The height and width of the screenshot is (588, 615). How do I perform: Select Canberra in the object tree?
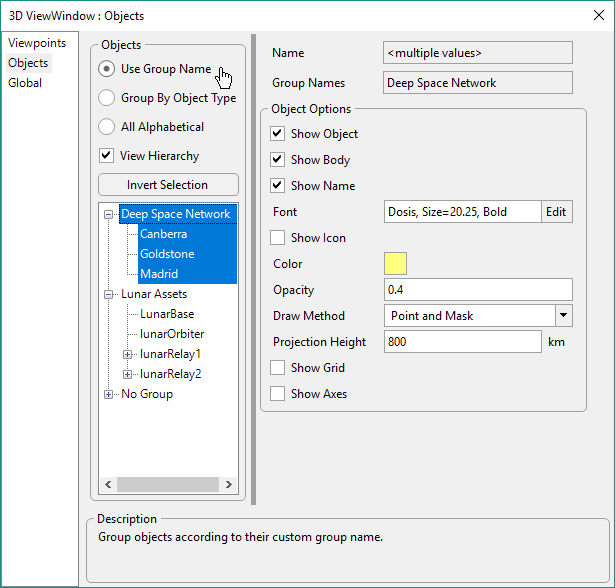pyautogui.click(x=164, y=234)
